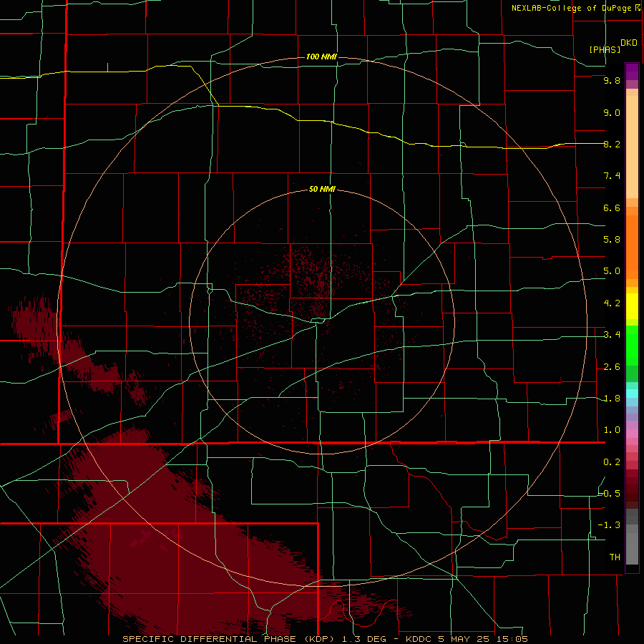Click the 2.6 value on the color scale
This screenshot has height=644, width=644.
click(x=612, y=367)
